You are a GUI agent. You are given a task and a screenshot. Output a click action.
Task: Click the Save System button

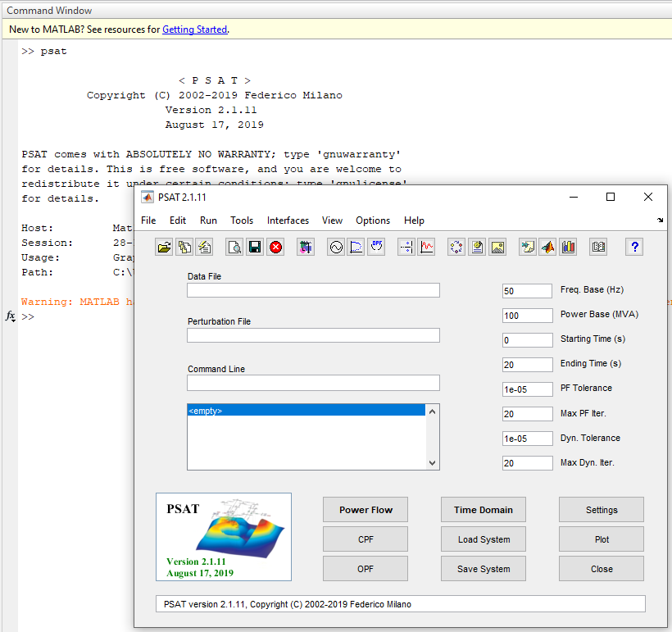pyautogui.click(x=484, y=569)
